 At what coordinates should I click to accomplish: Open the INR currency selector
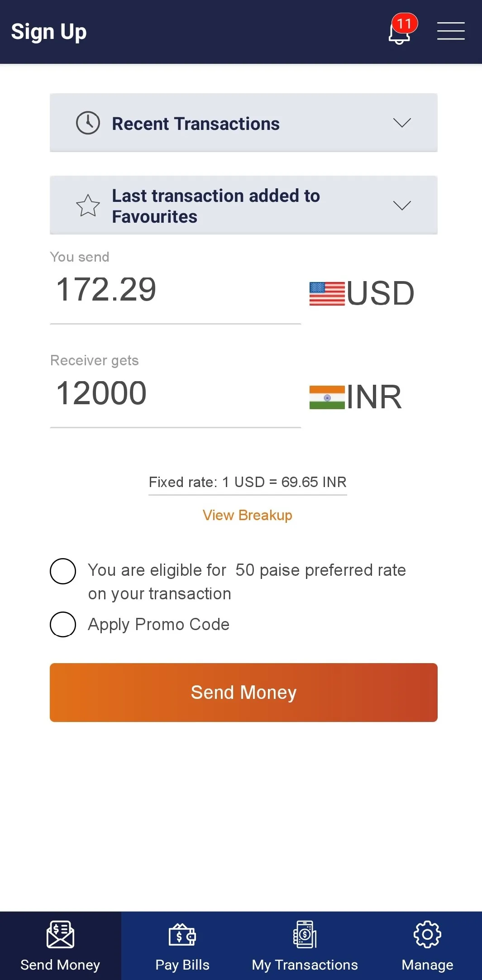[x=356, y=397]
